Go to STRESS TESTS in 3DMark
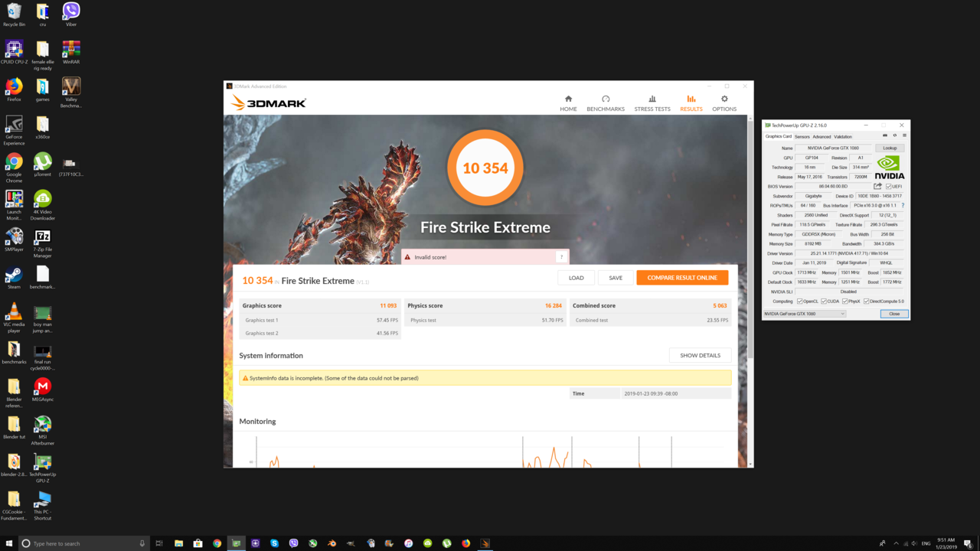Viewport: 980px width, 551px height. pyautogui.click(x=652, y=103)
